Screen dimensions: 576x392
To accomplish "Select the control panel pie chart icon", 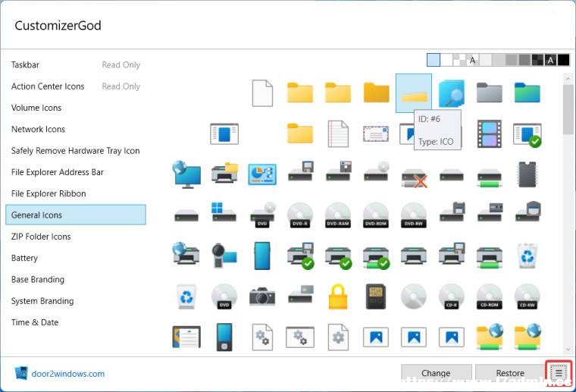I will click(x=262, y=174).
